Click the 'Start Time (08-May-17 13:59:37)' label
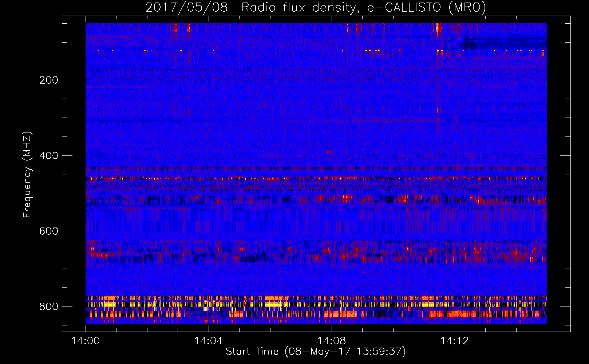589x364 pixels. tap(316, 352)
